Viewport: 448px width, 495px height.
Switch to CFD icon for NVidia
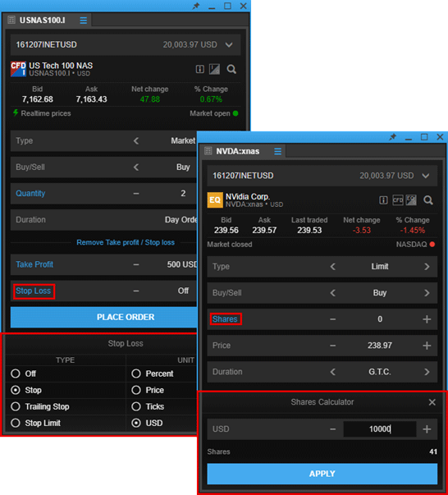click(x=397, y=200)
